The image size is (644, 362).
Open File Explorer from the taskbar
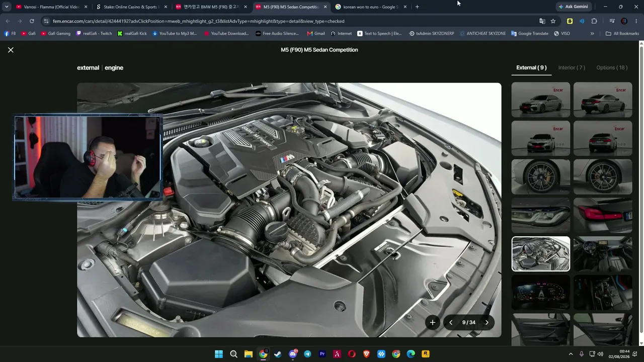click(x=248, y=354)
